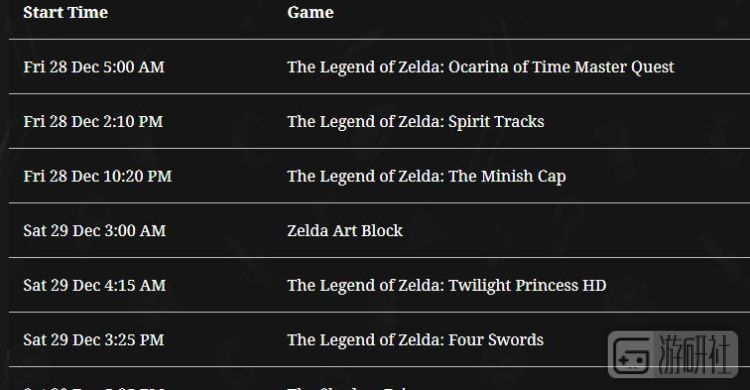The image size is (750, 390).
Task: Select the Fri 28 Dec 2:10 PM time
Action: tap(93, 122)
